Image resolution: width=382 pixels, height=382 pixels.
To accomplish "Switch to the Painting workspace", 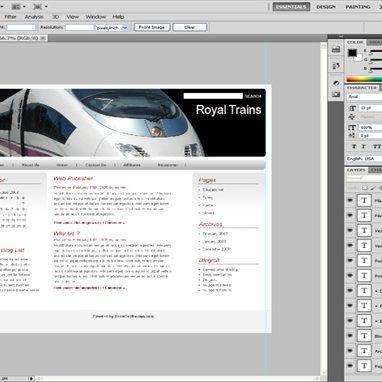I will (358, 7).
